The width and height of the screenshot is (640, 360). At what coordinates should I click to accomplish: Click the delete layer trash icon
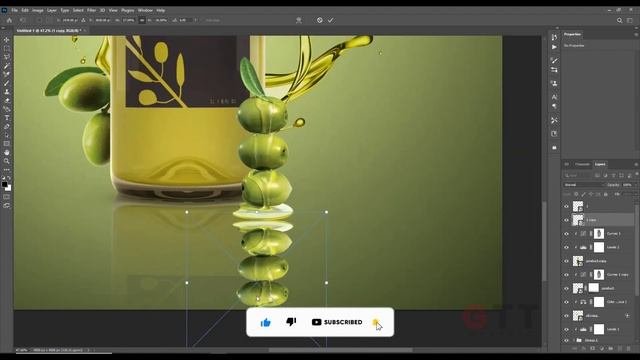pos(629,349)
